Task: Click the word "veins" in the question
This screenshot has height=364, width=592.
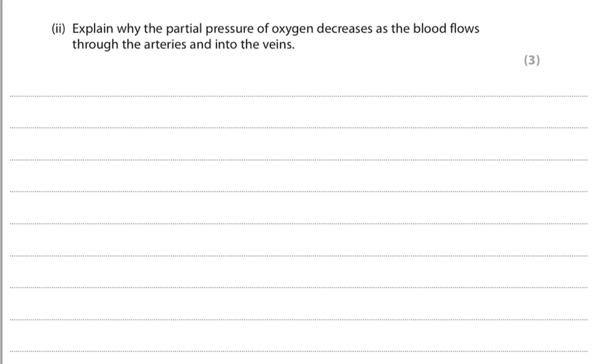Action: [278, 46]
